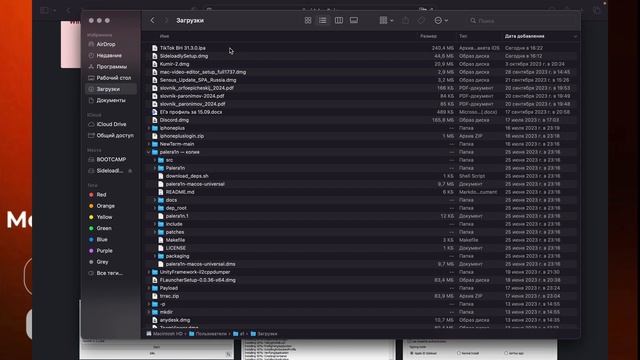The width and height of the screenshot is (640, 360).
Task: Click the Finder search field
Action: tap(520, 20)
